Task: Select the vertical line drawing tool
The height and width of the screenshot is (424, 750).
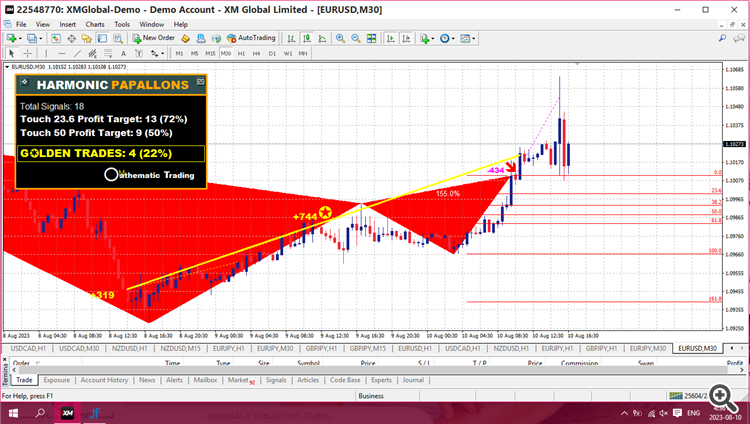Action: click(x=46, y=53)
